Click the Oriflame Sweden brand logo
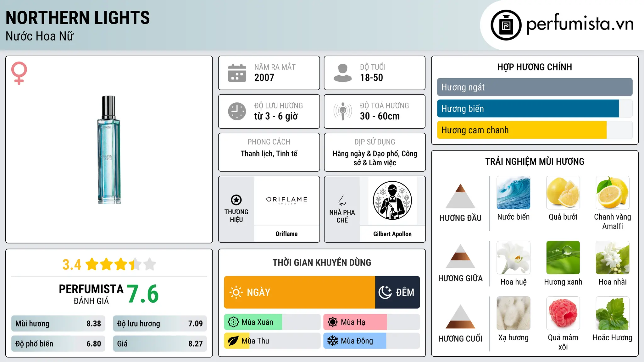This screenshot has height=362, width=644. (x=286, y=200)
